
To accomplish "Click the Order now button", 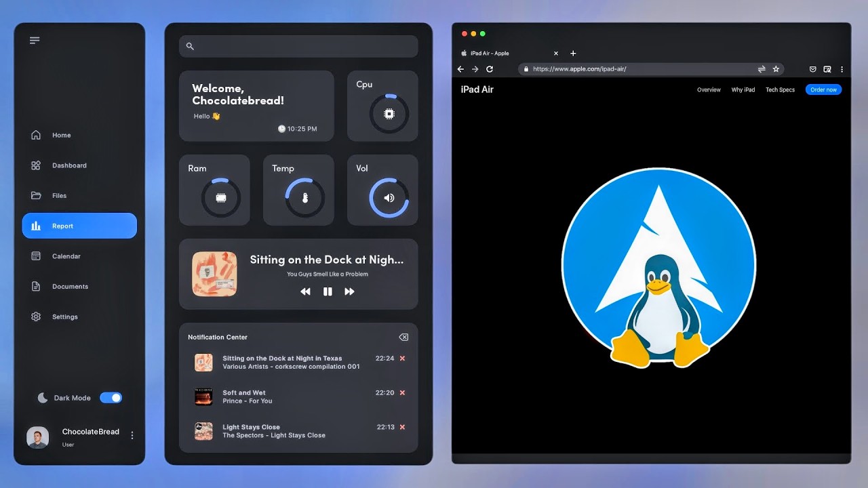I will coord(823,89).
